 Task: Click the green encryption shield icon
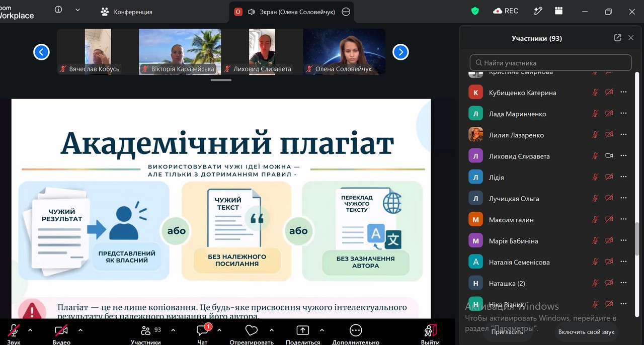pyautogui.click(x=475, y=11)
